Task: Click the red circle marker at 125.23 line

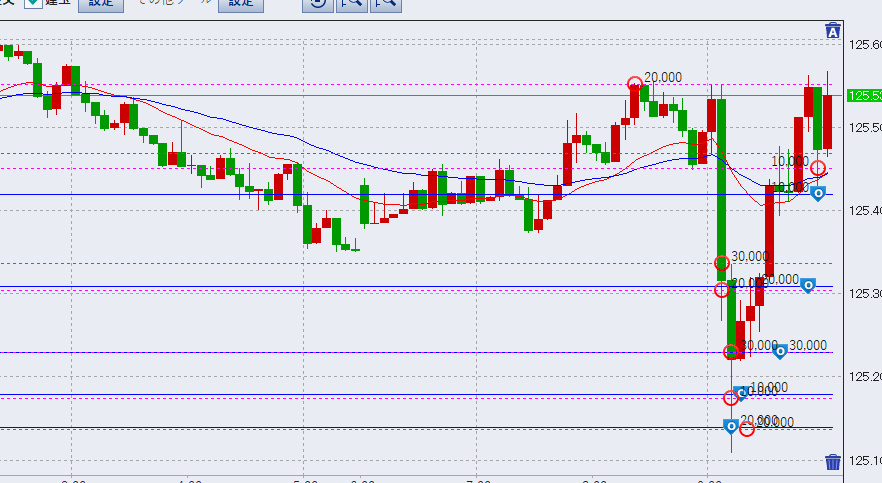Action: tap(731, 351)
